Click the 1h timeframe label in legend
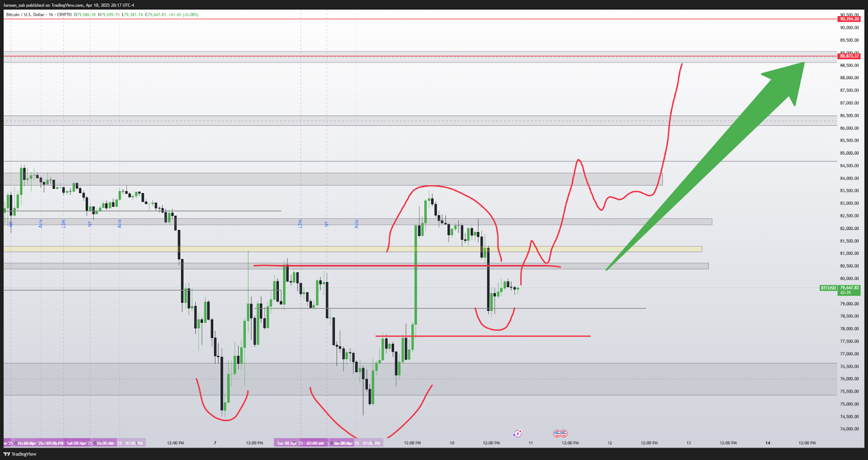This screenshot has width=868, height=460. (x=51, y=15)
